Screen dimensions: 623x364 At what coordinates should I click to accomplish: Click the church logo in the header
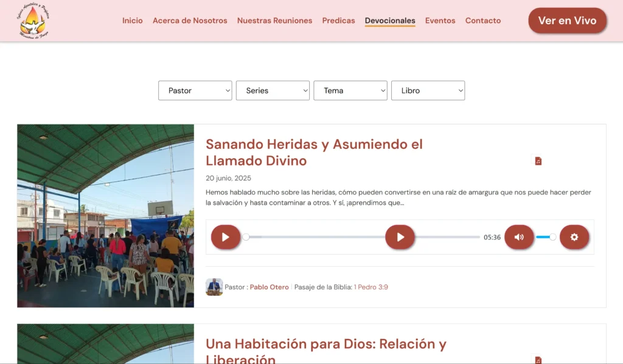point(34,21)
